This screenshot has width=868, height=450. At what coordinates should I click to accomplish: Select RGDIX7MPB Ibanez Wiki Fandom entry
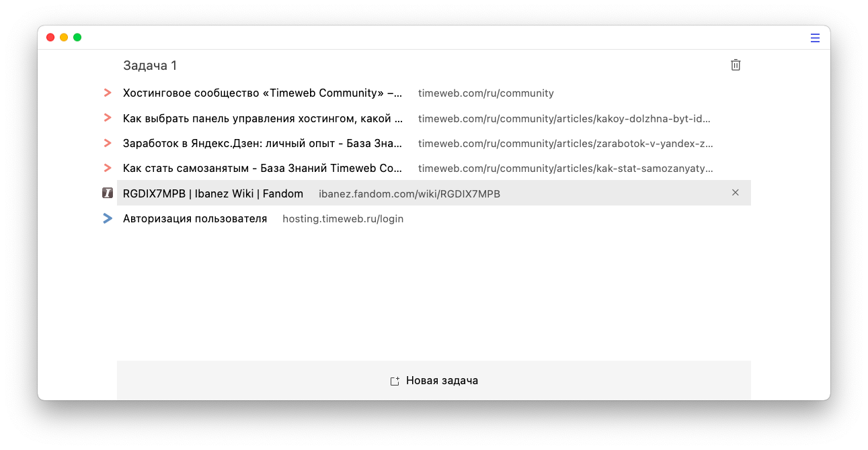point(212,194)
